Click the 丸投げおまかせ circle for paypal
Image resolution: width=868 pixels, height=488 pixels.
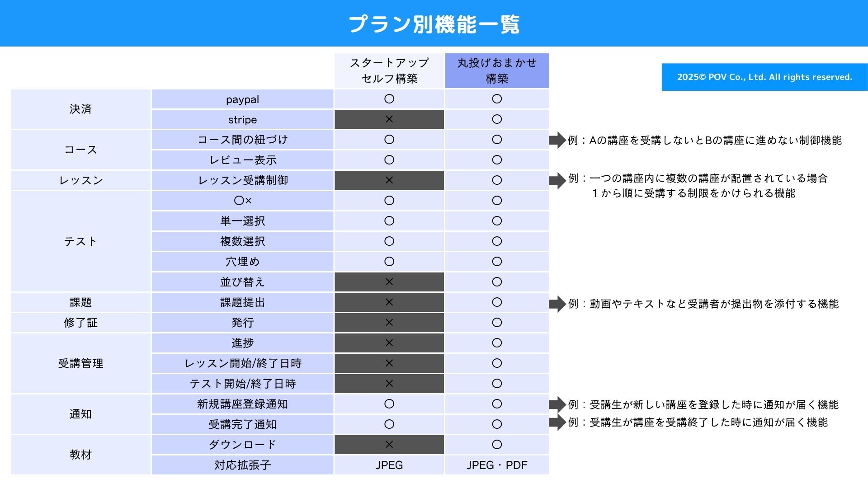click(x=497, y=99)
